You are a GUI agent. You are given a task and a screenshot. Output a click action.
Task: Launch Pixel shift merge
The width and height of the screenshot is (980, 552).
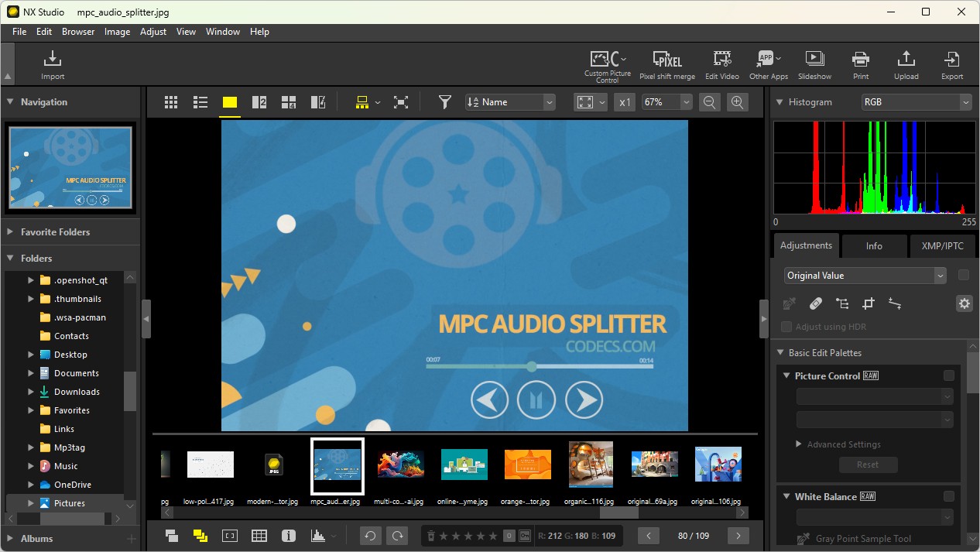coord(666,65)
